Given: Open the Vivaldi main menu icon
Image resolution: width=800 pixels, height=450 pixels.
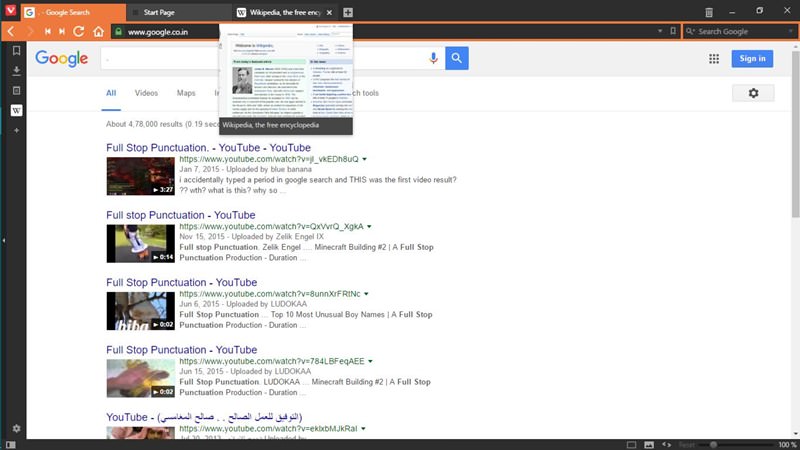Looking at the screenshot, I should tap(10, 10).
